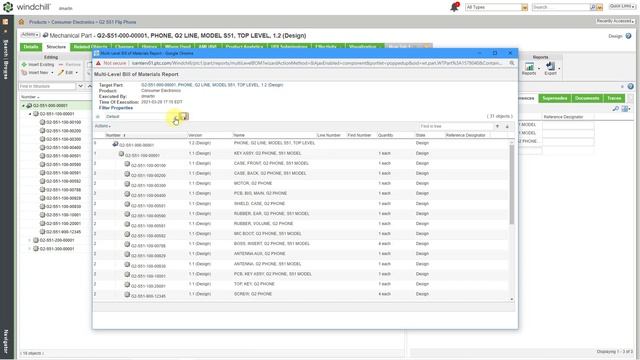Click part icon of G2-S51-000-00001 report row
The height and width of the screenshot is (360, 640).
116,144
